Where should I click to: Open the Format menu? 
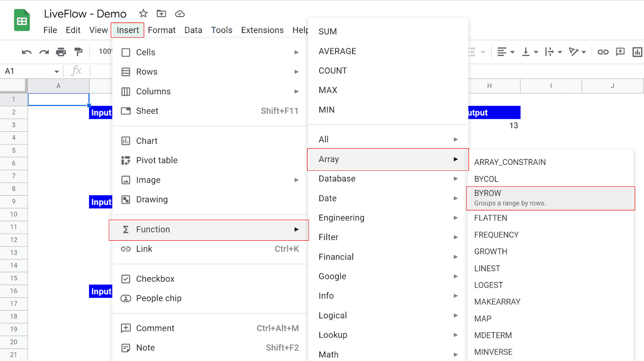(162, 30)
